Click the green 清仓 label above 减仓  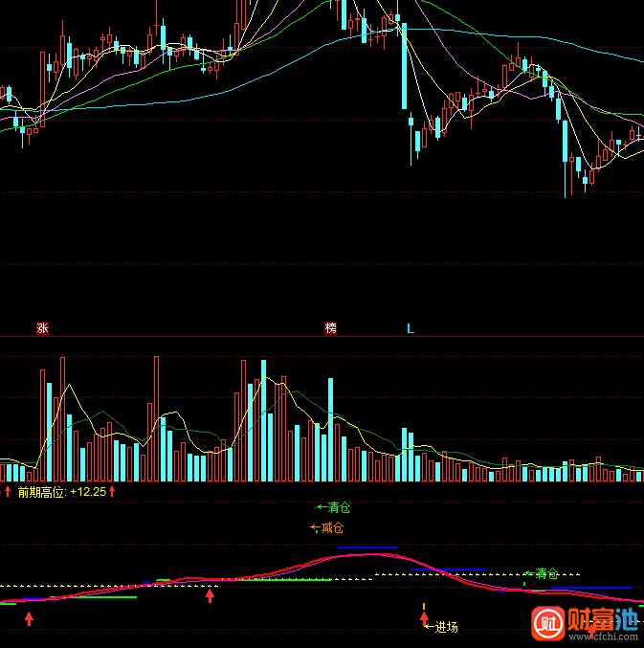tap(333, 507)
